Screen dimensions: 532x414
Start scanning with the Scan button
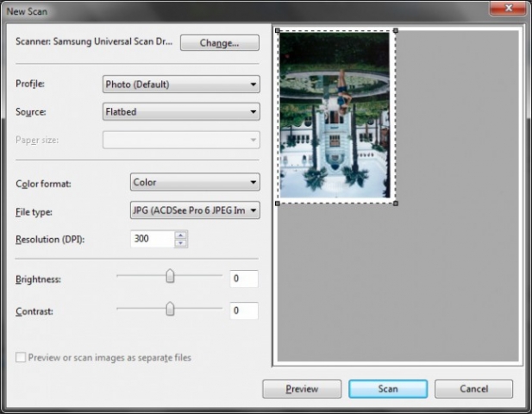388,389
